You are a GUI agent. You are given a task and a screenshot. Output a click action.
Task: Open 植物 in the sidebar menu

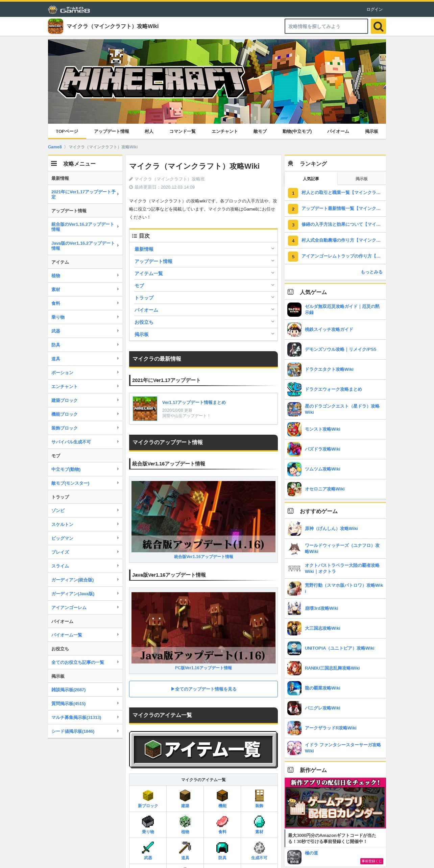(85, 276)
